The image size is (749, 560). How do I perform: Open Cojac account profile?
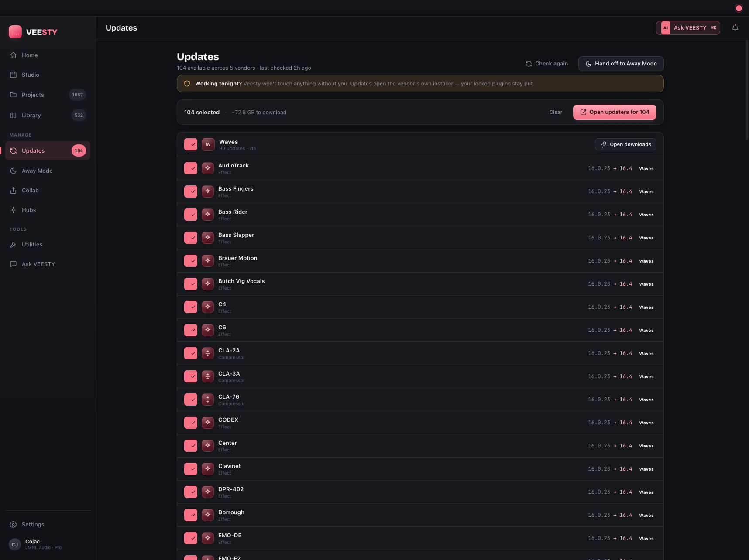pyautogui.click(x=48, y=544)
